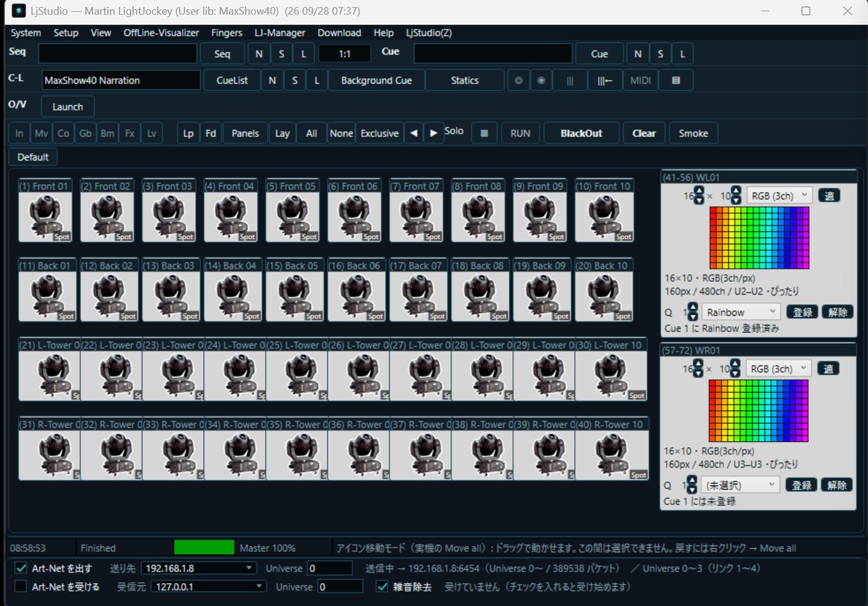Open the OffLine-Visualizer menu
Screen dimensions: 868x606
(x=161, y=33)
